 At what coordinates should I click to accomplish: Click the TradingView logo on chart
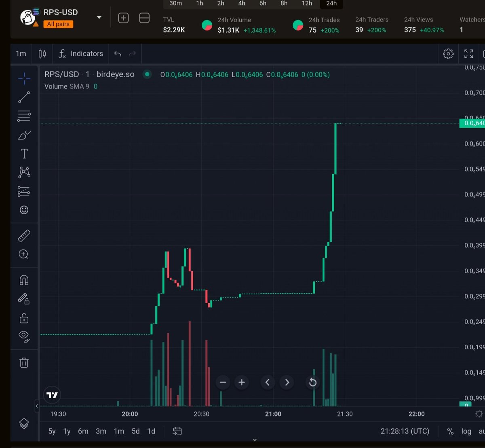tap(52, 395)
